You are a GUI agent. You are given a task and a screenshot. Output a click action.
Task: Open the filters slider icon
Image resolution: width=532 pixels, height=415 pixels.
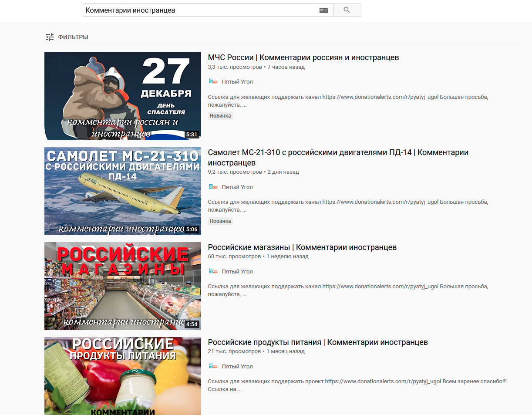pyautogui.click(x=50, y=37)
